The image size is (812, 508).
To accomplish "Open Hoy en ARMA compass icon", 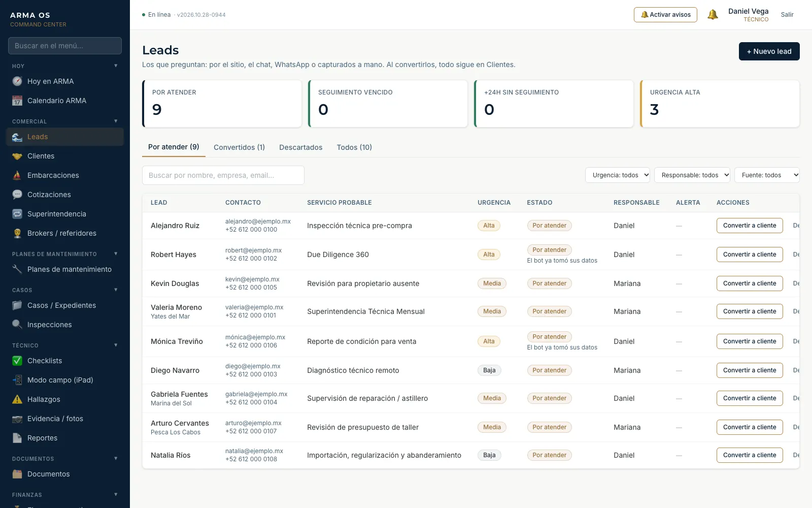I will coord(17,81).
